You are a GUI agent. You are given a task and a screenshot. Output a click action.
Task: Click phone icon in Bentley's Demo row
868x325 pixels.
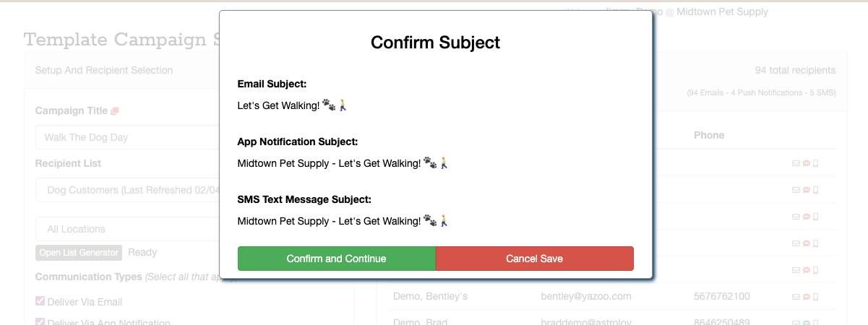(816, 297)
